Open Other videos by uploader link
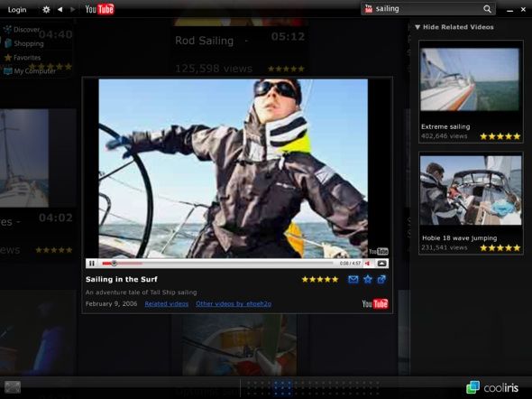Image resolution: width=532 pixels, height=399 pixels. [x=234, y=303]
